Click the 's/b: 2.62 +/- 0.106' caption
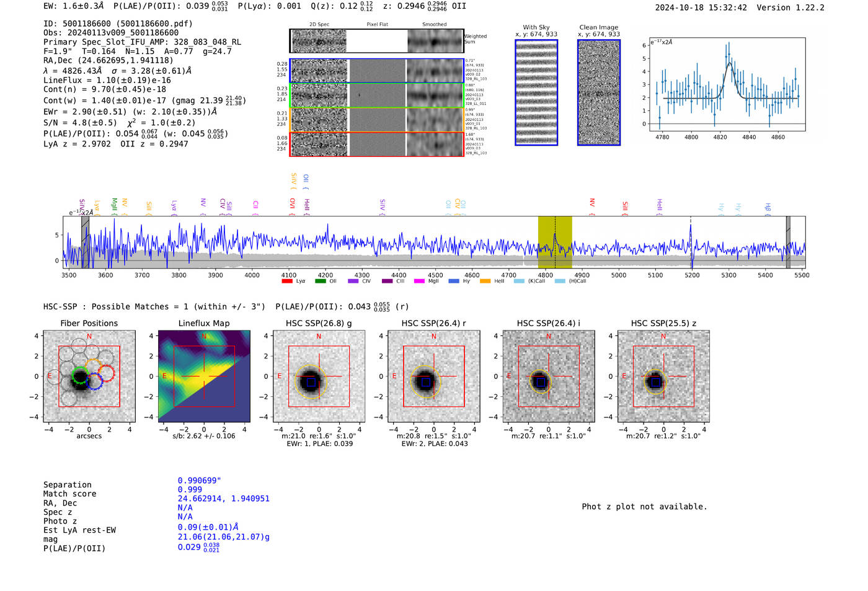The image size is (868, 591). point(204,436)
